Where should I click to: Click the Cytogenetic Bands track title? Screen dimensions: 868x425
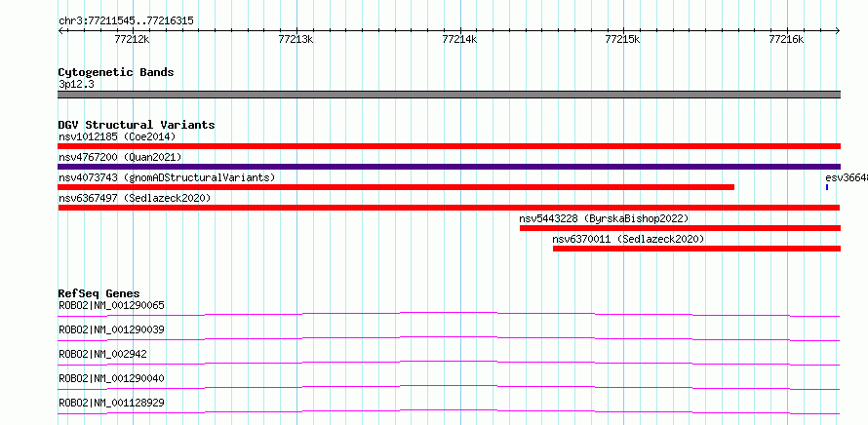[x=116, y=72]
